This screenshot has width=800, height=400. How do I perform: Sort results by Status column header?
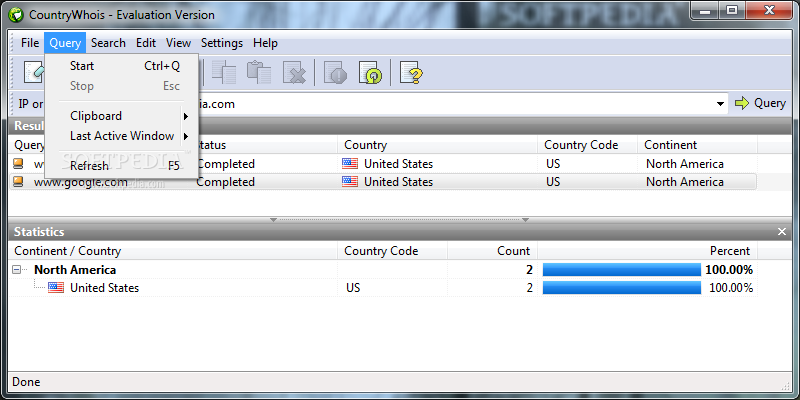(268, 145)
